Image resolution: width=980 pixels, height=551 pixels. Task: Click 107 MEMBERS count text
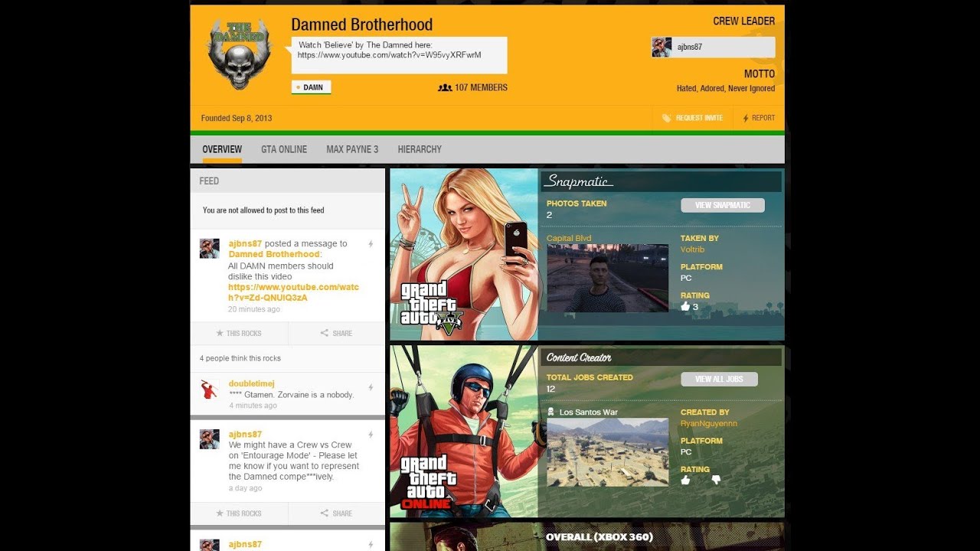481,88
